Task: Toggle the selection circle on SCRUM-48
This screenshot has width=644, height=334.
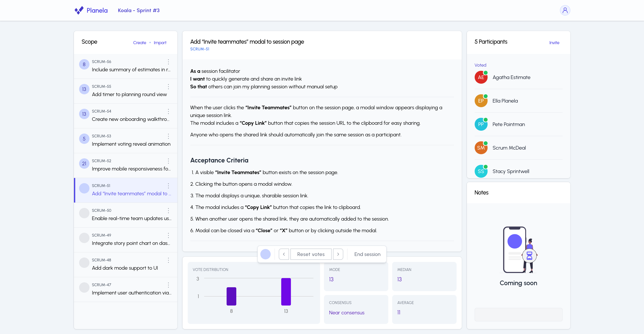Action: coord(84,263)
